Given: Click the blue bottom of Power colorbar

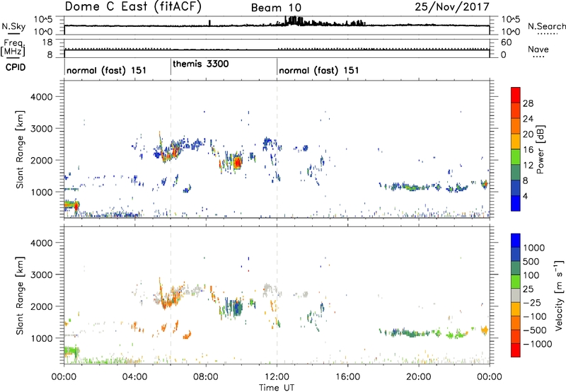Looking at the screenshot, I should coord(516,203).
